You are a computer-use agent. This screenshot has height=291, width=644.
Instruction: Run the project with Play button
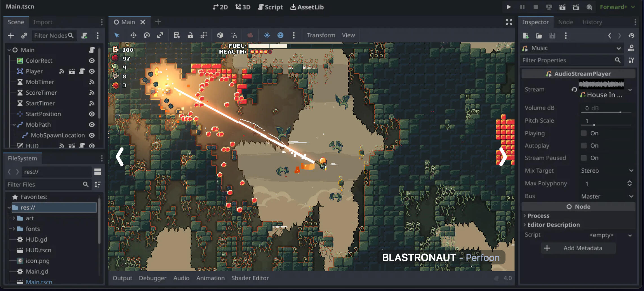pyautogui.click(x=509, y=7)
